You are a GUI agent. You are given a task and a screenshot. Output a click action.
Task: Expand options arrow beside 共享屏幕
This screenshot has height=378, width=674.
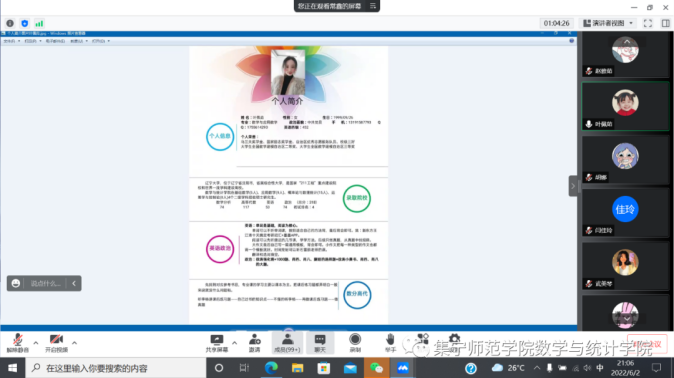(234, 343)
